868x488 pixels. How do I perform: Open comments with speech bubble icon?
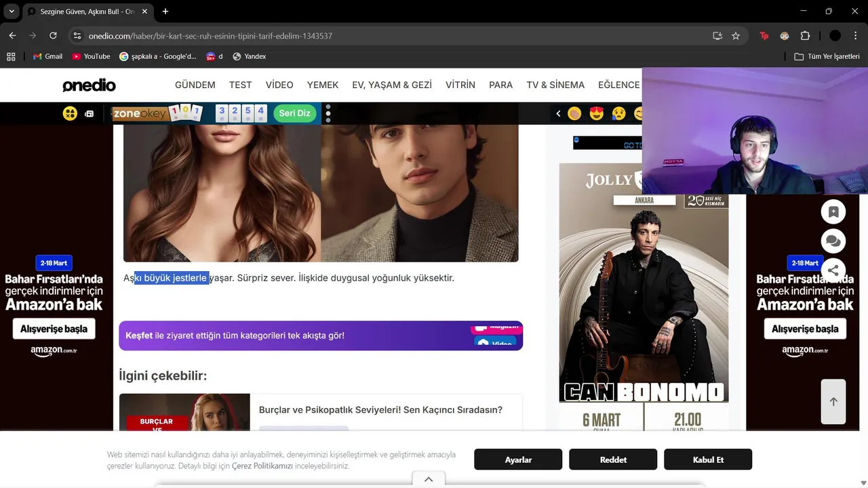tap(833, 241)
